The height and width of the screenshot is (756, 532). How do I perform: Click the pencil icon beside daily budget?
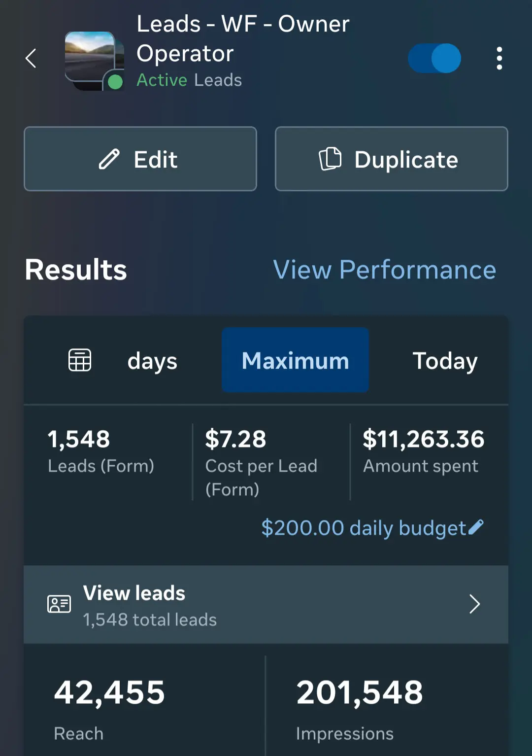click(476, 527)
